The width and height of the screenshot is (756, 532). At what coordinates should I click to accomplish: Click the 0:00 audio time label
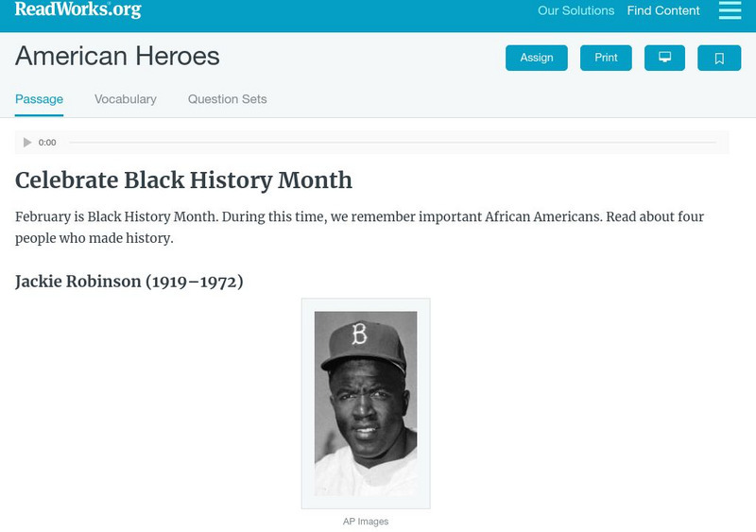(x=47, y=143)
